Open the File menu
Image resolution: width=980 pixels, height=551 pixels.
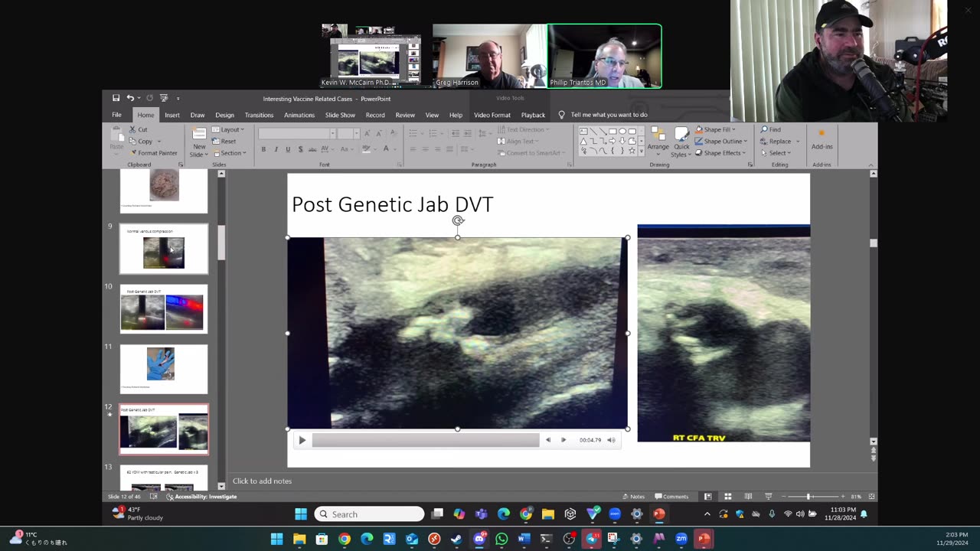coord(116,115)
